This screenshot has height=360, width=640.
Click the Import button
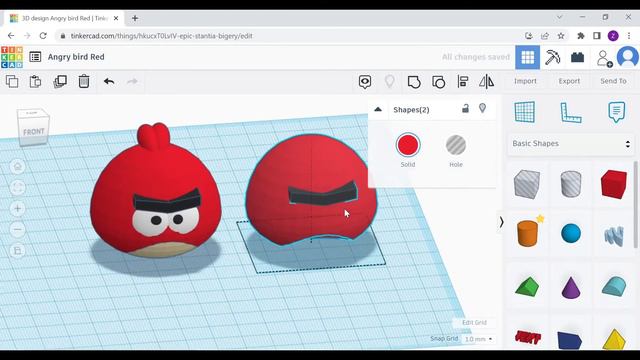pos(525,81)
